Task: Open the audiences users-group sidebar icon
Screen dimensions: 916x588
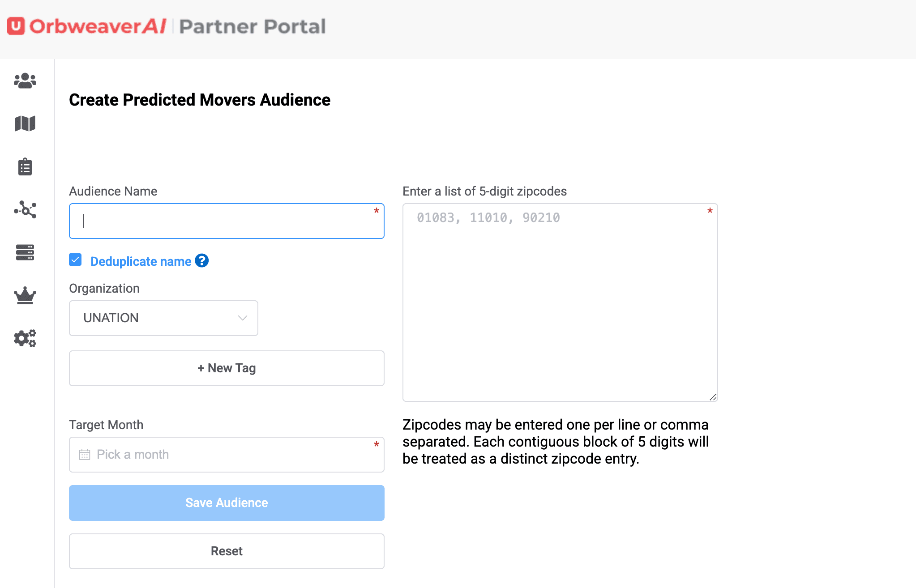Action: 25,81
